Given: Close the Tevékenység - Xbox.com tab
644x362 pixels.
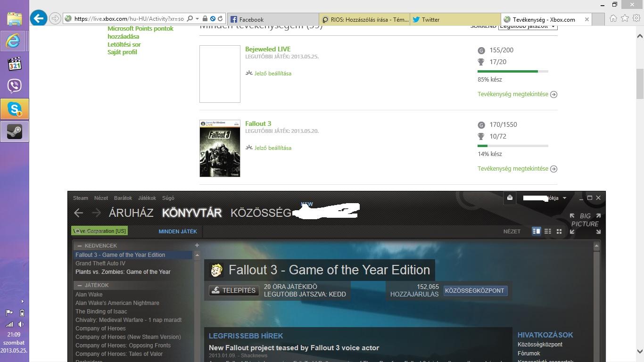Looking at the screenshot, I should click(x=586, y=19).
